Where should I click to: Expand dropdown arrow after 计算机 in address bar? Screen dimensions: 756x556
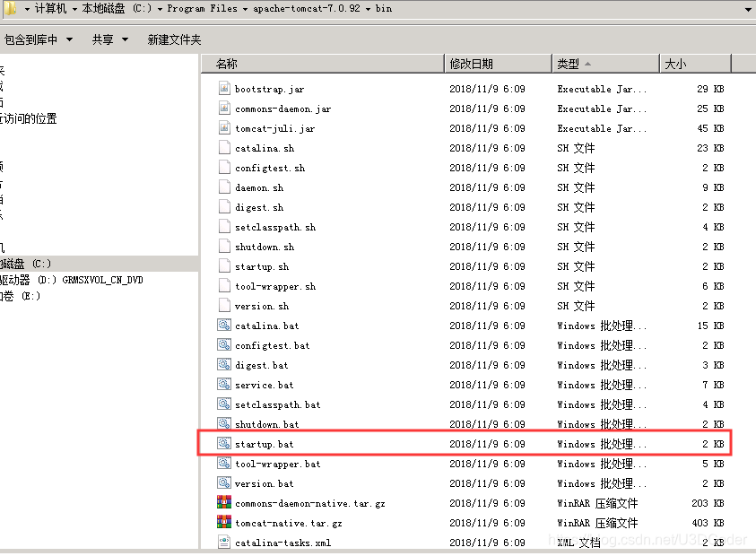(x=74, y=9)
